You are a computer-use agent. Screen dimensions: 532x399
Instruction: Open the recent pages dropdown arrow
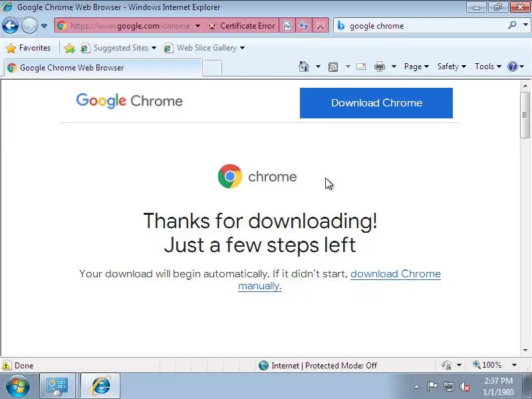click(x=44, y=26)
